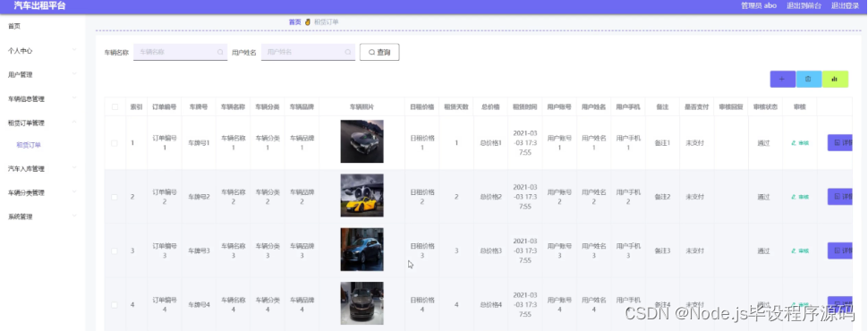This screenshot has height=331, width=868.
Task: Open the green bar chart statistics button
Action: click(x=835, y=79)
